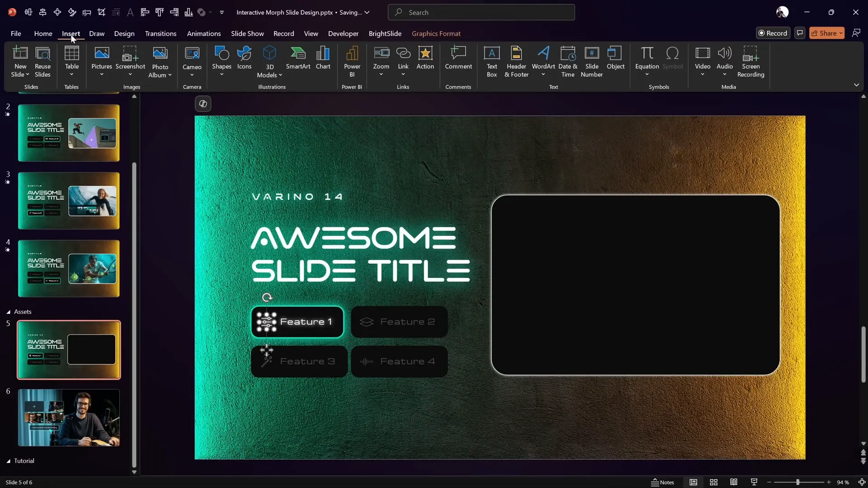Switch to the Home tab
The image size is (868, 488).
coord(43,33)
